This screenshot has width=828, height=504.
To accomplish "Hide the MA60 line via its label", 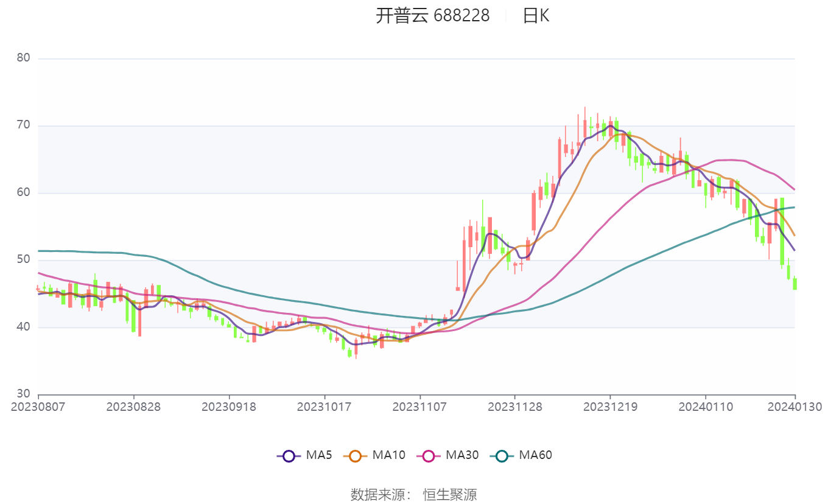I will pyautogui.click(x=535, y=455).
